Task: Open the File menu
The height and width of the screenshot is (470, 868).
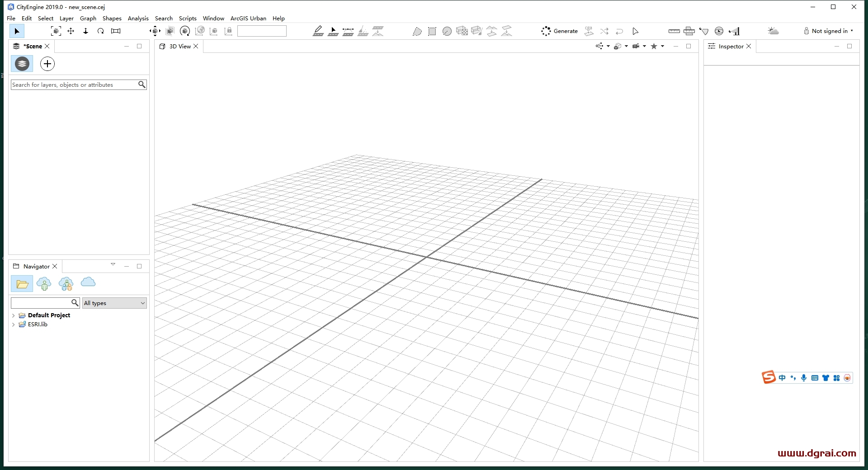Action: (11, 19)
